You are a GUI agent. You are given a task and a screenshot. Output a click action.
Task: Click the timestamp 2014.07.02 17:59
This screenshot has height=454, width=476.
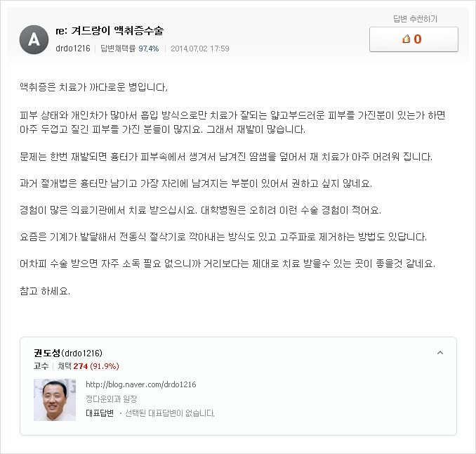click(x=200, y=48)
